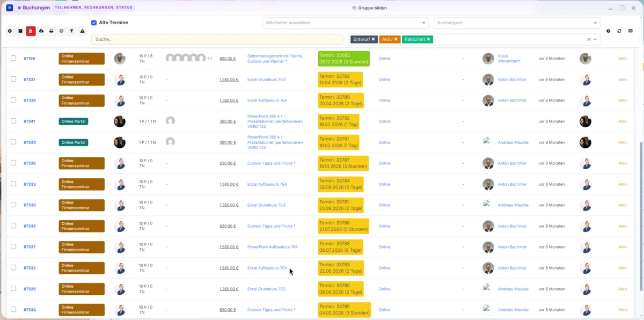Click the @ email icon
The image size is (644, 320).
coord(61,31)
